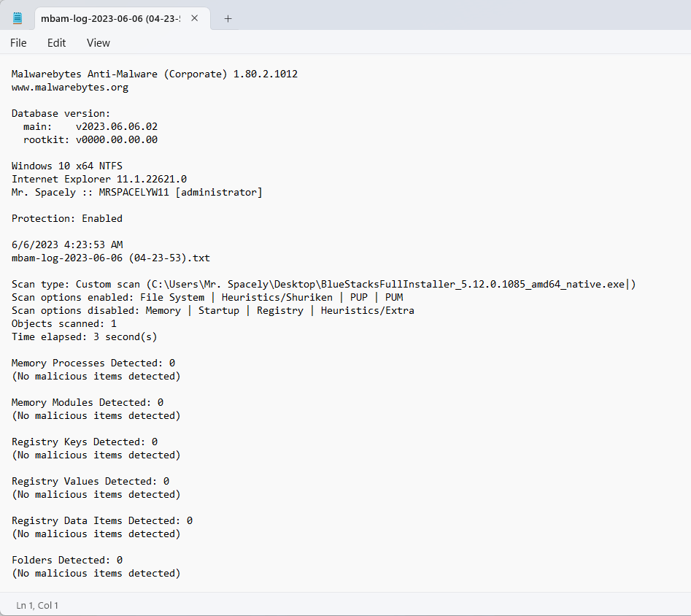Open the View menu
The image size is (691, 616).
click(99, 43)
